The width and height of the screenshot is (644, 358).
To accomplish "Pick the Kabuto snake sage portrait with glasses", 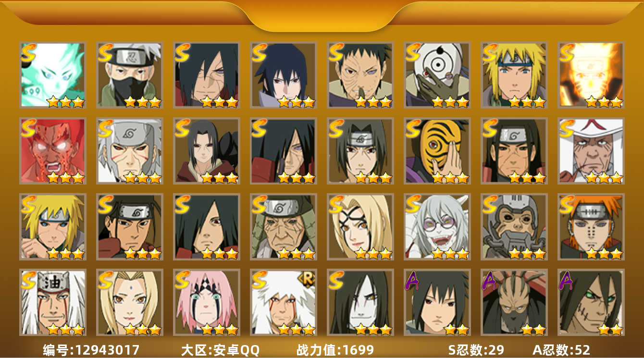I will [x=437, y=226].
